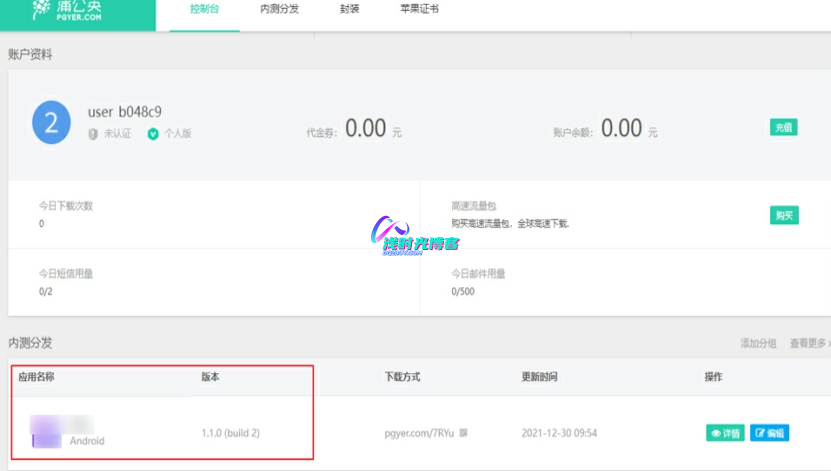The image size is (831, 471).
Task: Open the 封装 tab
Action: click(x=349, y=9)
